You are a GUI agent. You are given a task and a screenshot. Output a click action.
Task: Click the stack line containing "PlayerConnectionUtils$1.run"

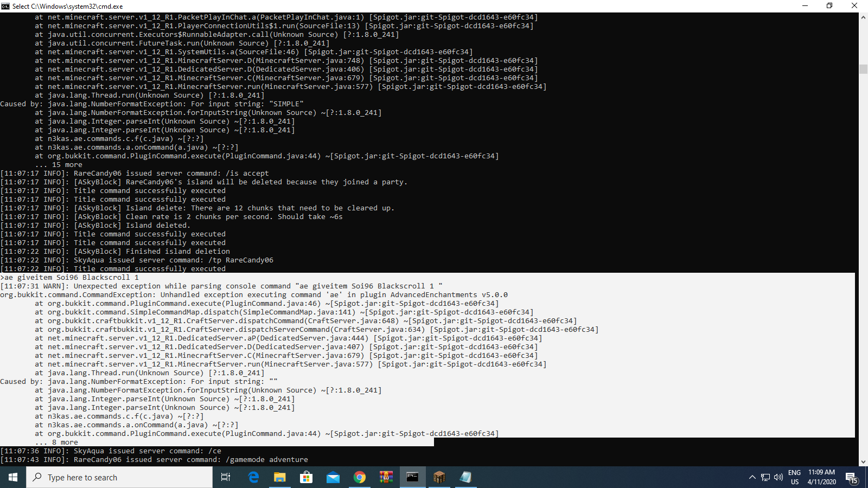pyautogui.click(x=284, y=26)
